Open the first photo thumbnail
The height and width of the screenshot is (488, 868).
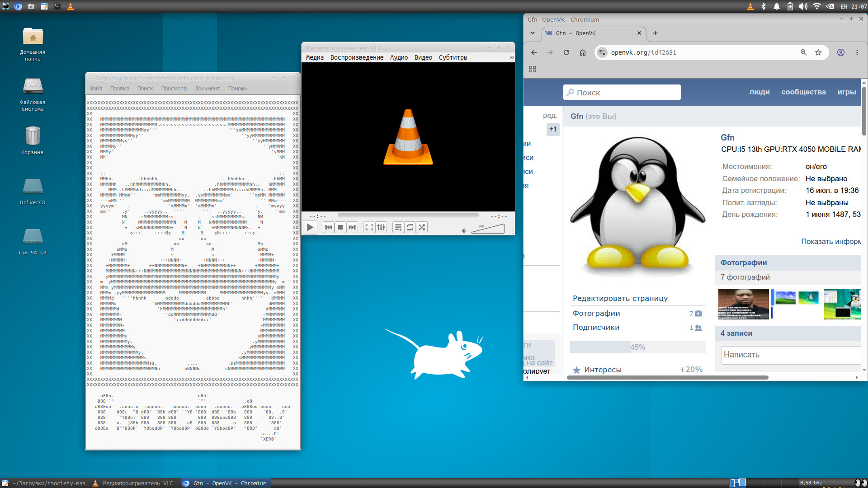(744, 304)
